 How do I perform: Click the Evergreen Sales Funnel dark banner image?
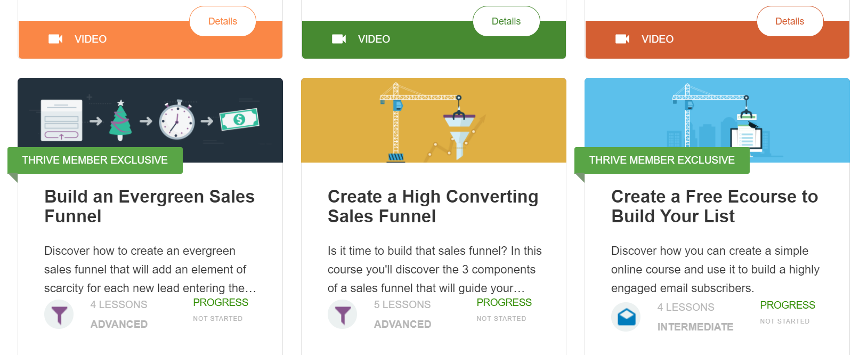[150, 120]
